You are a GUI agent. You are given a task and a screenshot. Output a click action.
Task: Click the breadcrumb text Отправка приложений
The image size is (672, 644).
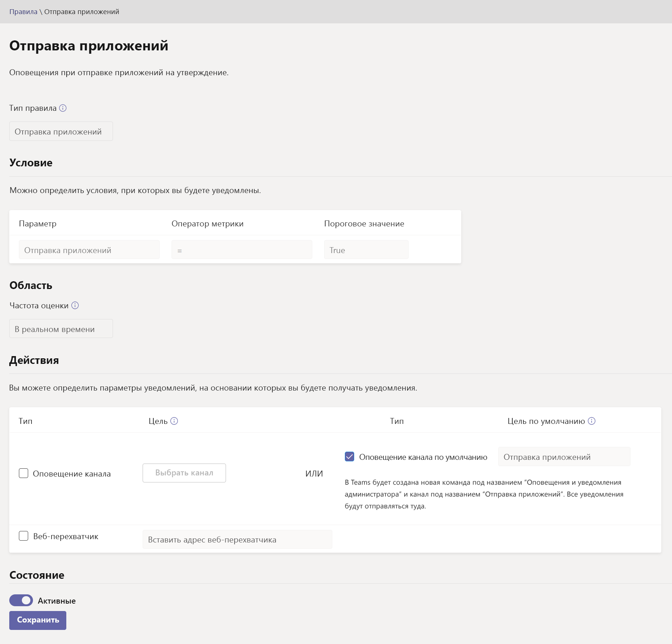tap(82, 11)
